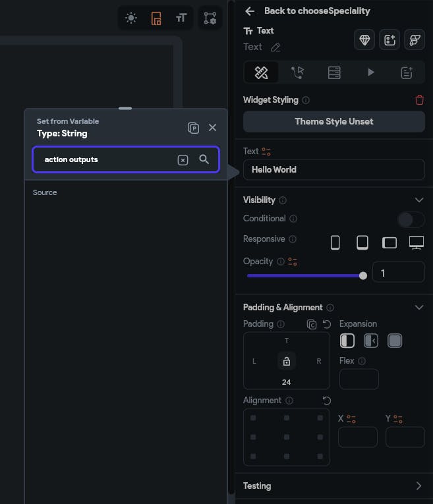The image size is (433, 504).
Task: Clear the 'action outputs' search text
Action: coord(183,160)
